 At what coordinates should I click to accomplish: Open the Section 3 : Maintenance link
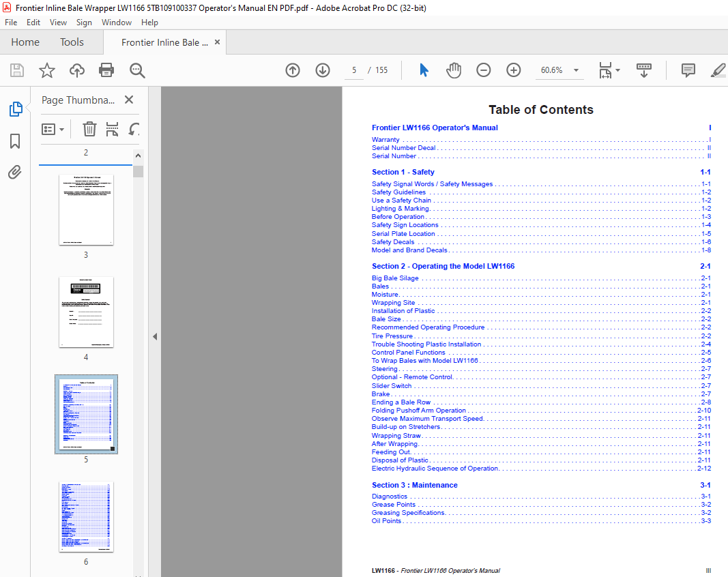[x=415, y=485]
